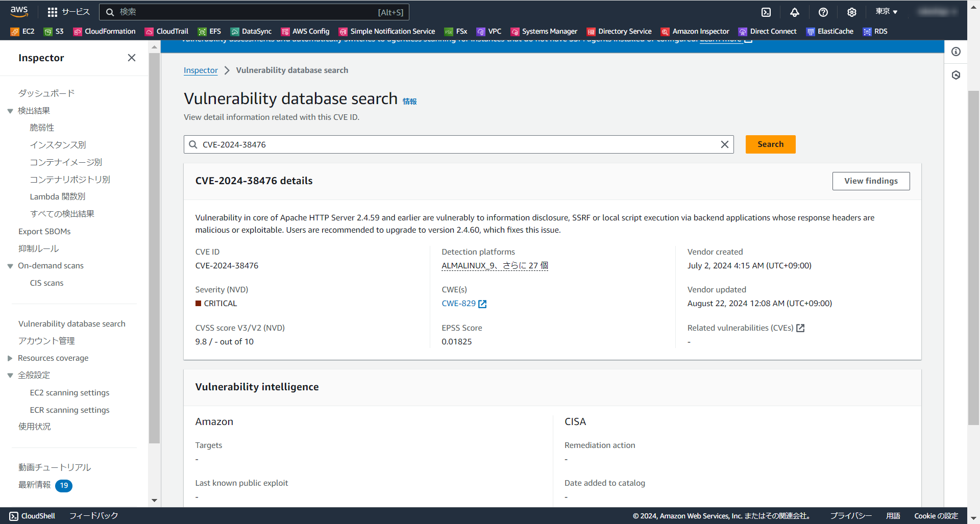The image size is (980, 524).
Task: Open the hexagon tools icon on right rail
Action: [x=956, y=75]
